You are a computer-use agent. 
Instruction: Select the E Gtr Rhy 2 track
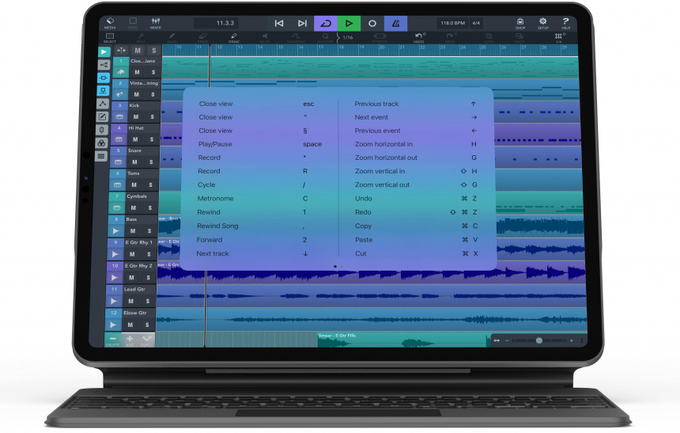pyautogui.click(x=138, y=266)
